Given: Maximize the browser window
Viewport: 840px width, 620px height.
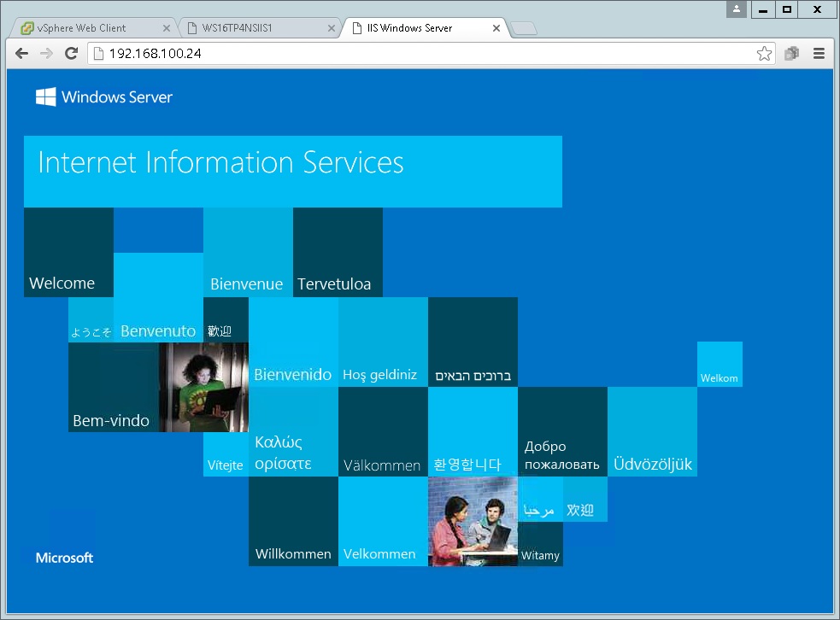Looking at the screenshot, I should (x=786, y=9).
